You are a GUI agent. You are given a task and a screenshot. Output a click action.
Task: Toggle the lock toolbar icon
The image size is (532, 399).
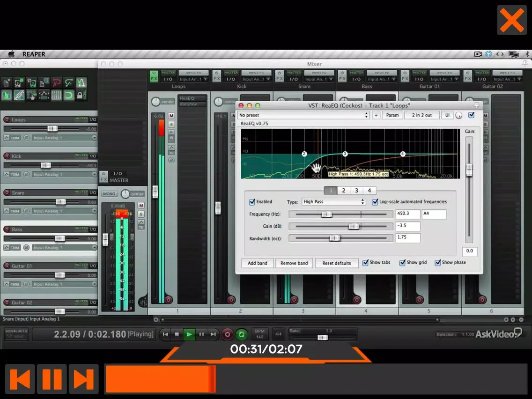click(x=81, y=96)
